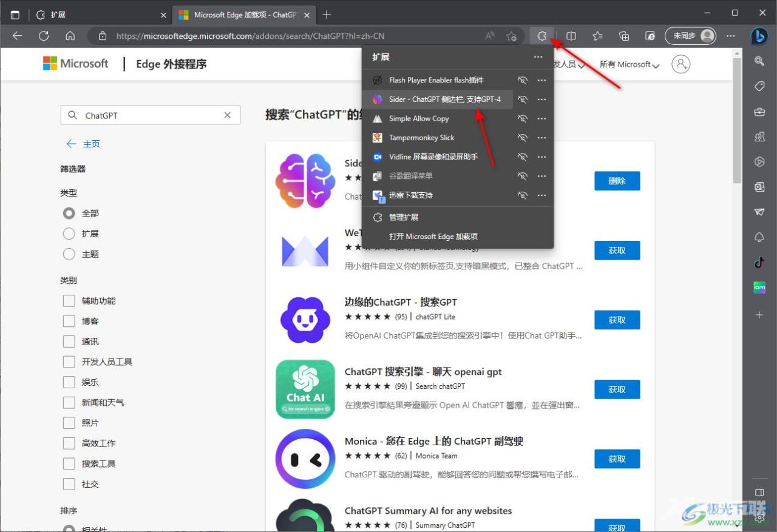
Task: Go to the browser Home page
Action: pos(70,36)
